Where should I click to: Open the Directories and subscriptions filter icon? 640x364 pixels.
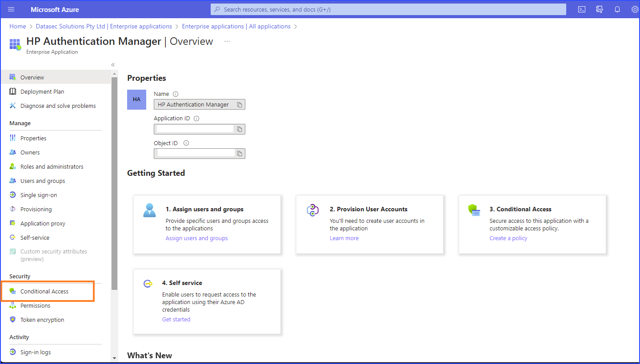pos(600,9)
